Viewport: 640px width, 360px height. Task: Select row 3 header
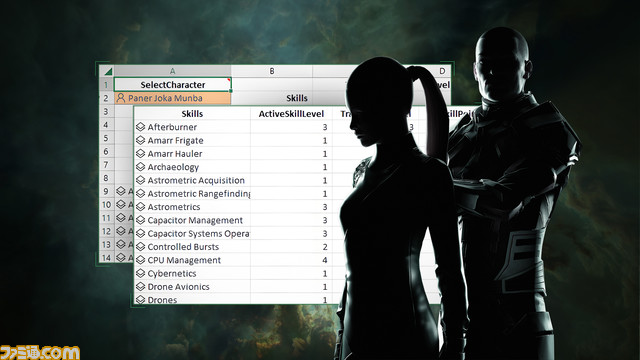(106, 111)
